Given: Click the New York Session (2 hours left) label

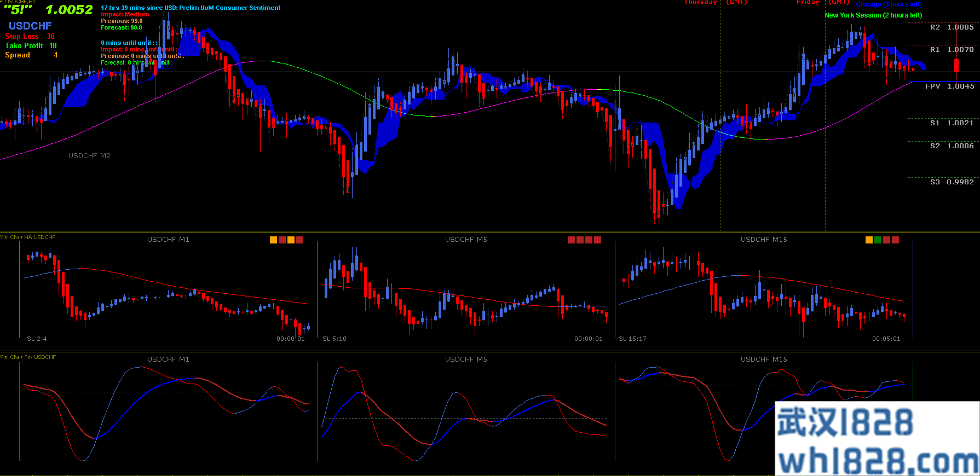Looking at the screenshot, I should (873, 15).
